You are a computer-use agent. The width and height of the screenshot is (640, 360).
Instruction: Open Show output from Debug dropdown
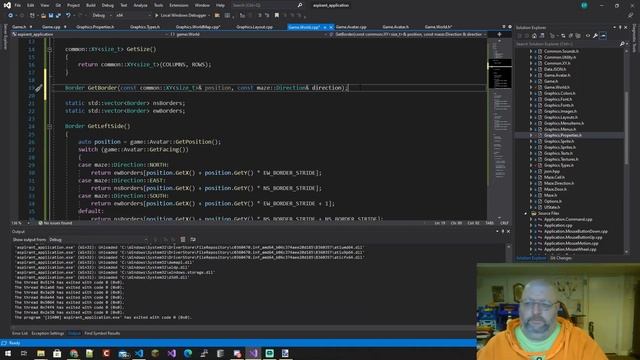click(x=98, y=240)
